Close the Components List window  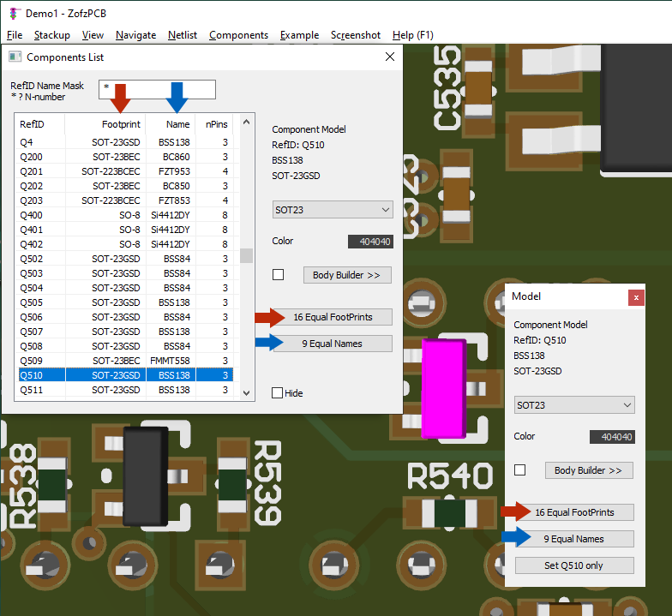(x=390, y=57)
